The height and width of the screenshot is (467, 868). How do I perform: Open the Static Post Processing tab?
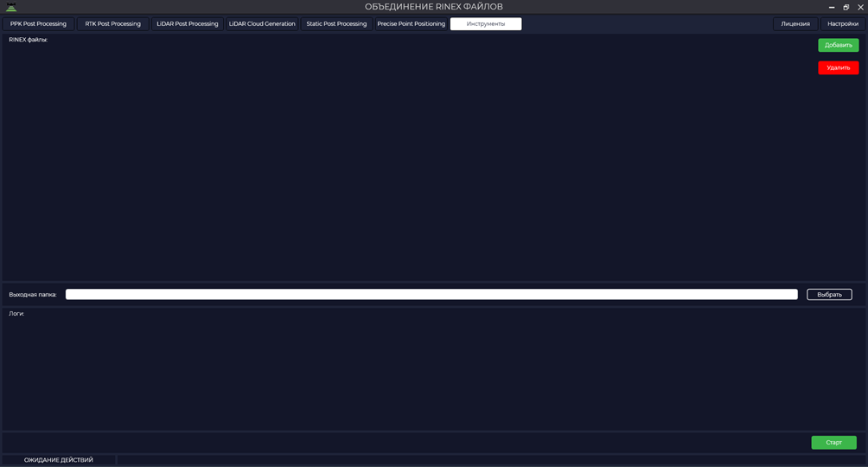coord(336,24)
